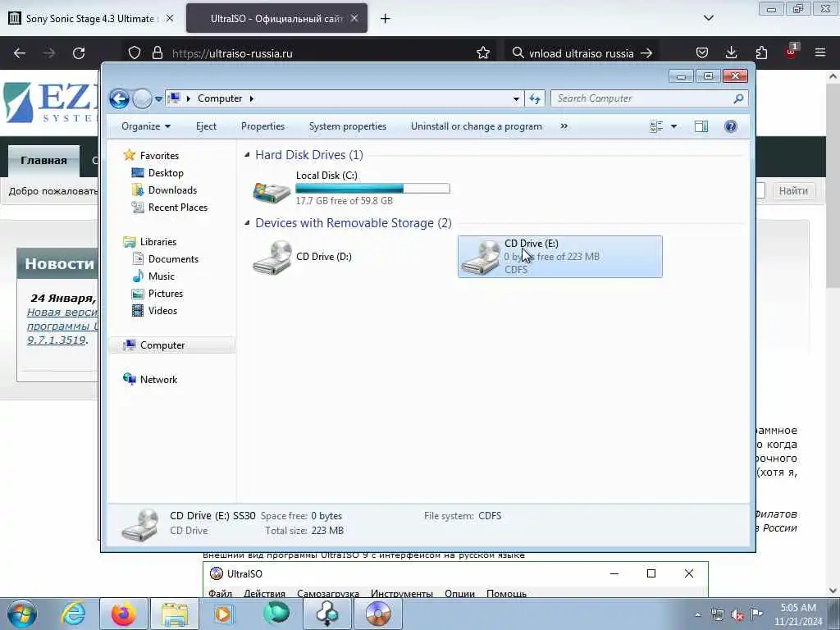
Task: Switch to the Sony Sonic Stage browser tab
Action: (91, 18)
